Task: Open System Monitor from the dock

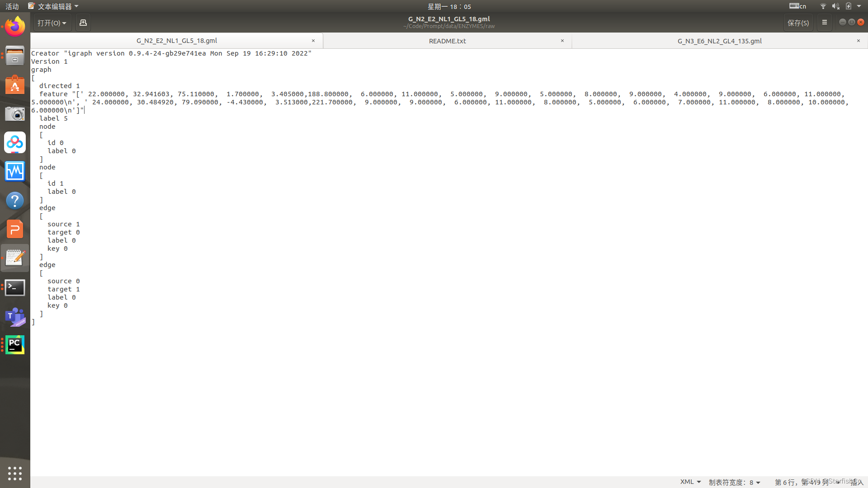Action: (x=15, y=171)
